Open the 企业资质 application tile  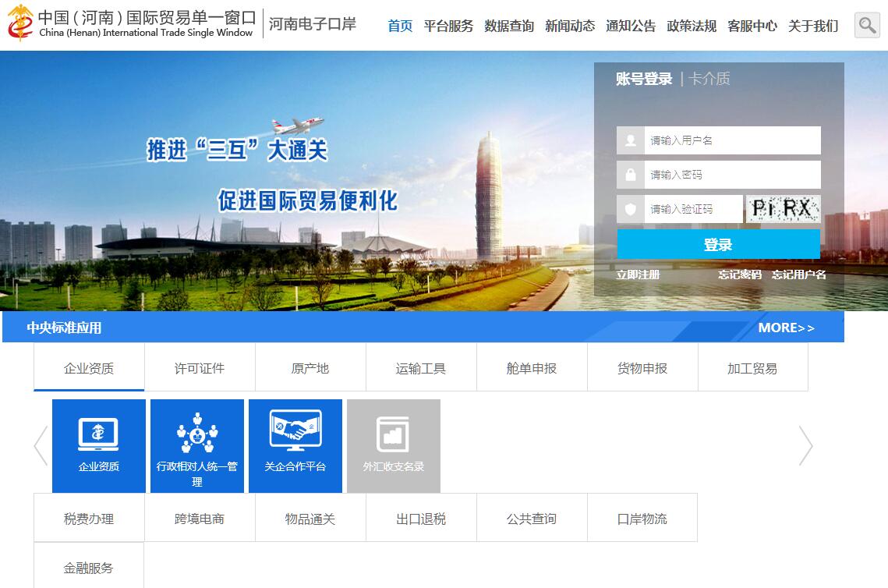coord(98,446)
